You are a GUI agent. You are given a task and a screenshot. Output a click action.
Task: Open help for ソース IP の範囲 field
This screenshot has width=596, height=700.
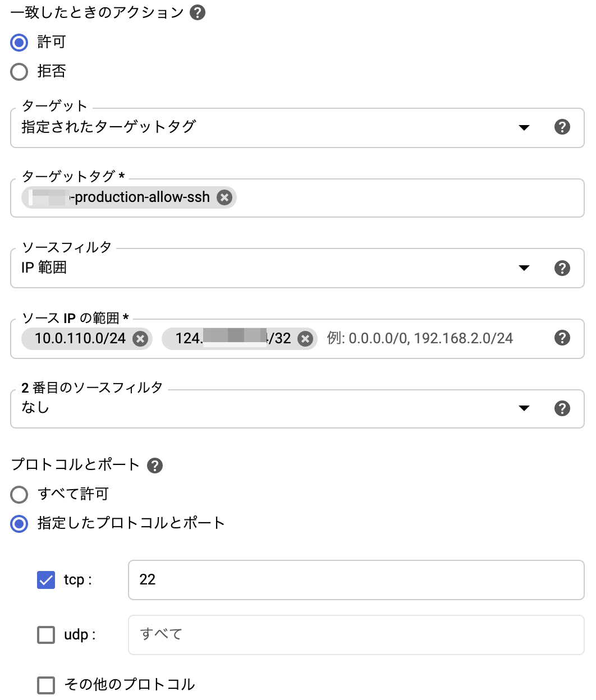coord(562,338)
